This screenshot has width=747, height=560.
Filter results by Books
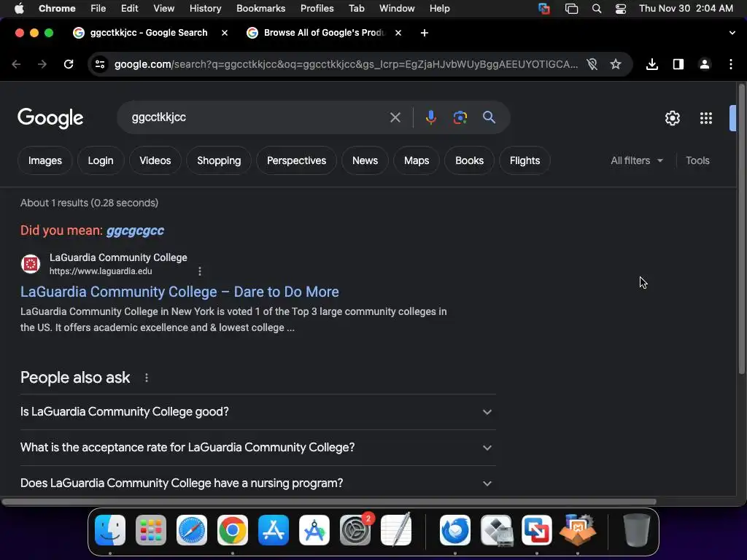469,160
